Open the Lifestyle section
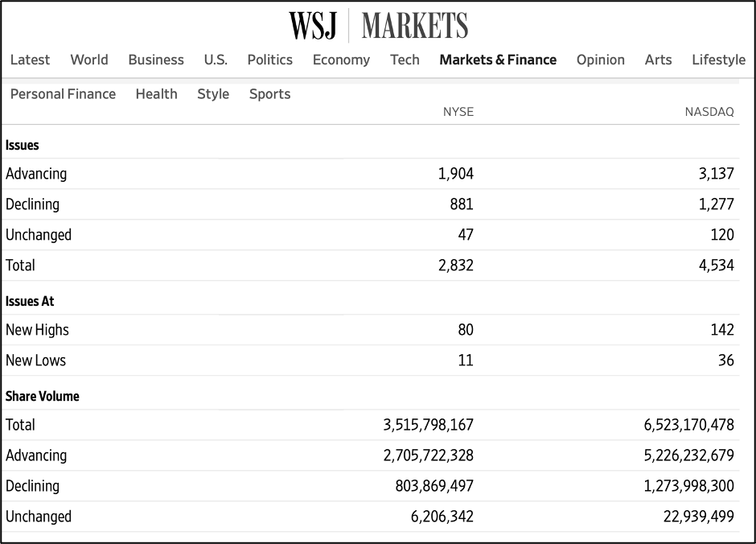 [719, 60]
